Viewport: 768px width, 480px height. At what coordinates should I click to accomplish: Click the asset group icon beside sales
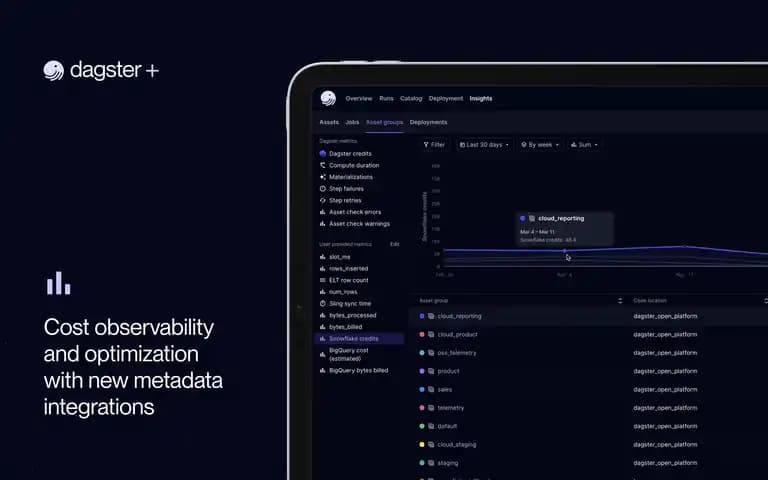tap(431, 389)
